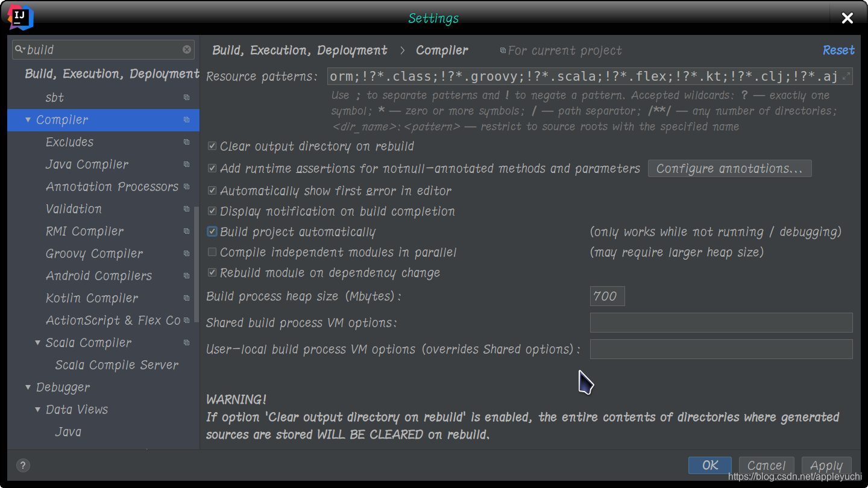Click the Configure annotations button
868x488 pixels.
[729, 168]
